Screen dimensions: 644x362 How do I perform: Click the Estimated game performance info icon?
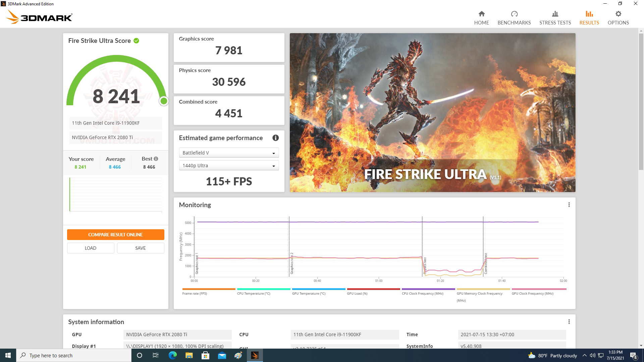coord(276,138)
